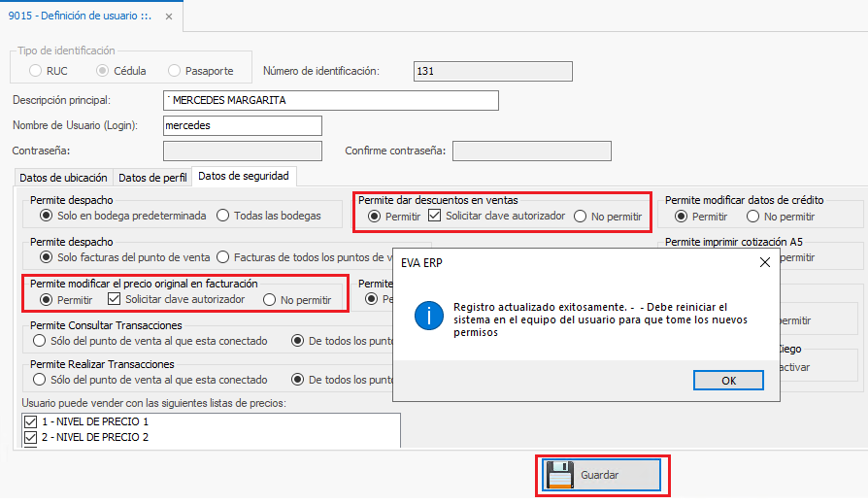This screenshot has height=504, width=868.
Task: Close the EVA ERP dialog with X
Action: coord(764,262)
